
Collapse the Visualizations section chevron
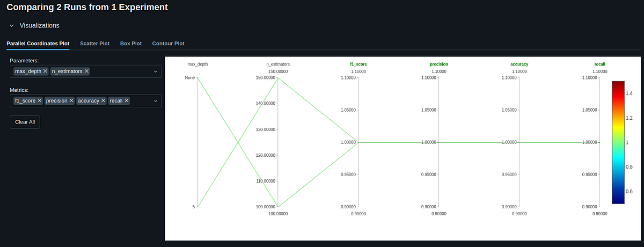click(x=11, y=25)
